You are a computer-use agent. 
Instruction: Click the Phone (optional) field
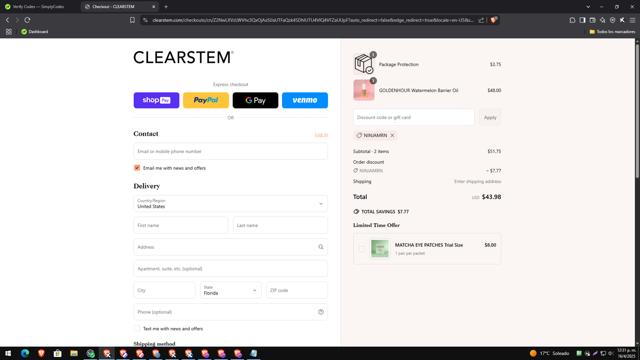click(x=230, y=312)
